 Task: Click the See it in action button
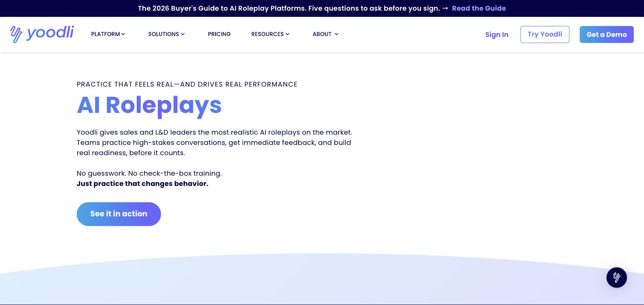click(x=119, y=214)
